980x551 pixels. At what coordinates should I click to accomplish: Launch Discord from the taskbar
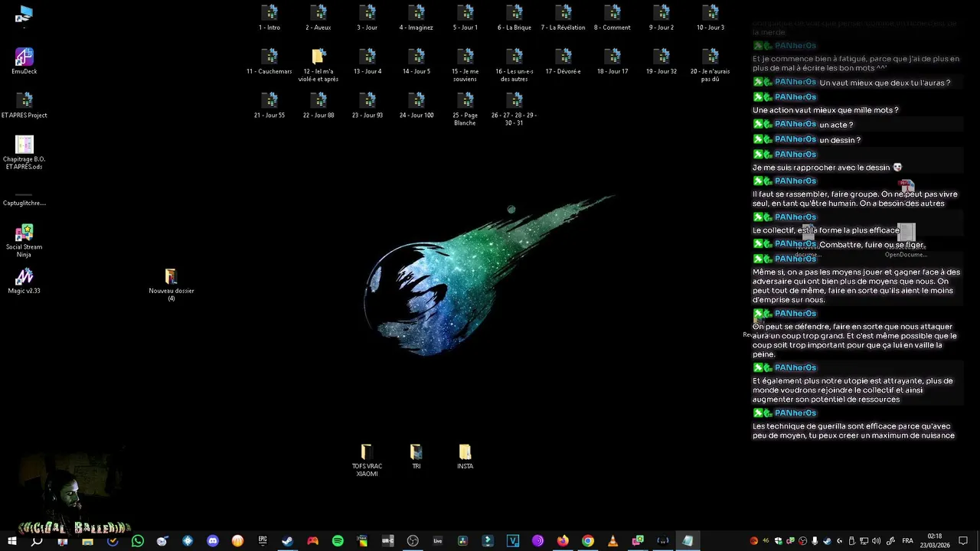click(x=213, y=541)
